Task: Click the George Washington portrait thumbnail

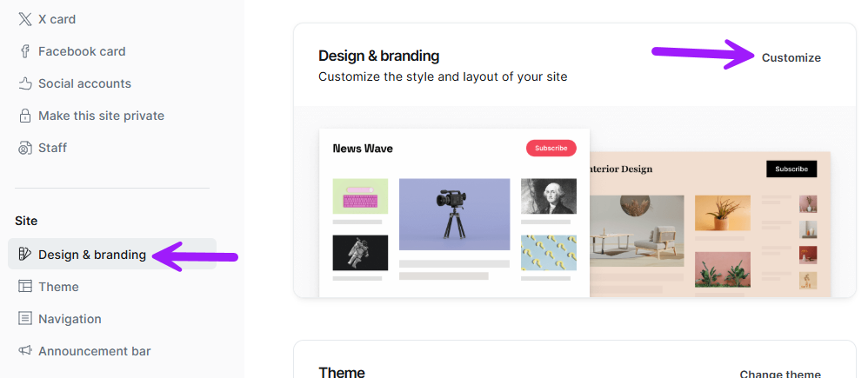Action: [x=549, y=196]
